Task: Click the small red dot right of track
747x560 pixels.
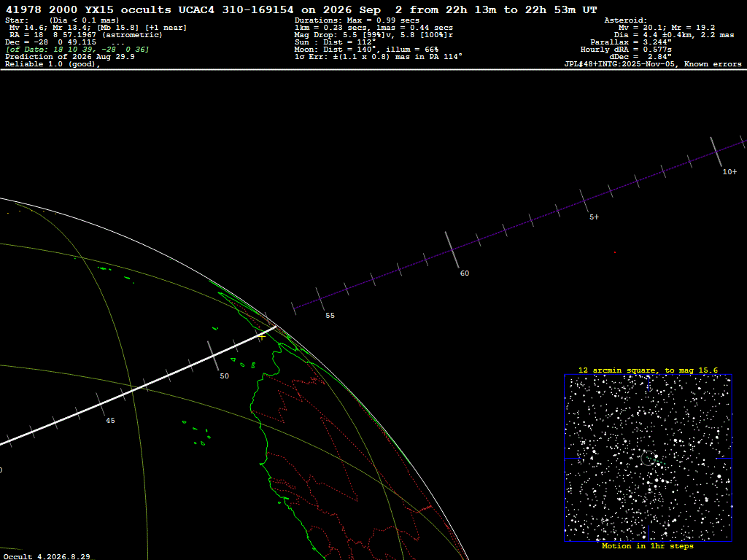Action: point(614,252)
